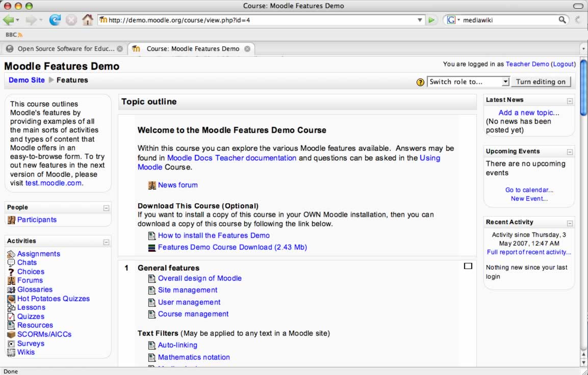
Task: Click the New Event link
Action: (529, 199)
